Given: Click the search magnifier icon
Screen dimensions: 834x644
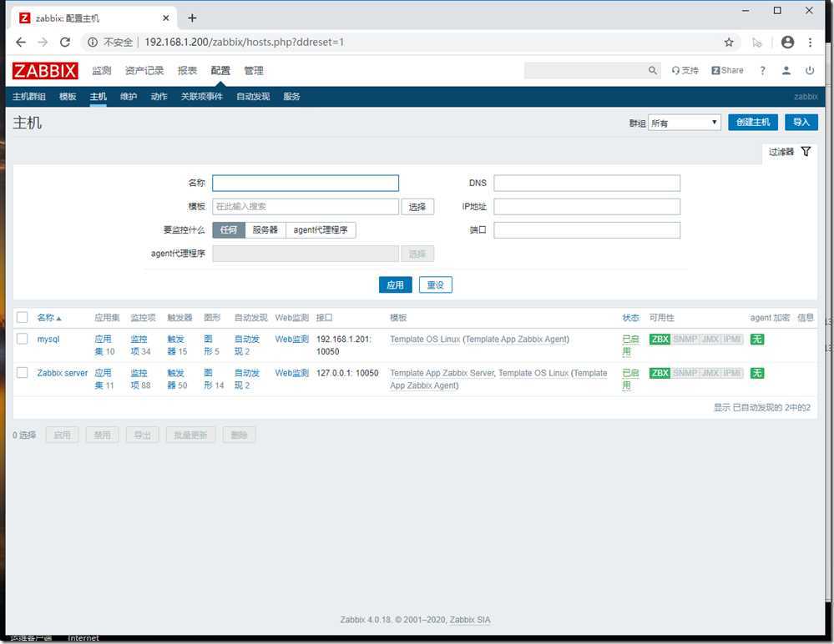Looking at the screenshot, I should (x=654, y=71).
